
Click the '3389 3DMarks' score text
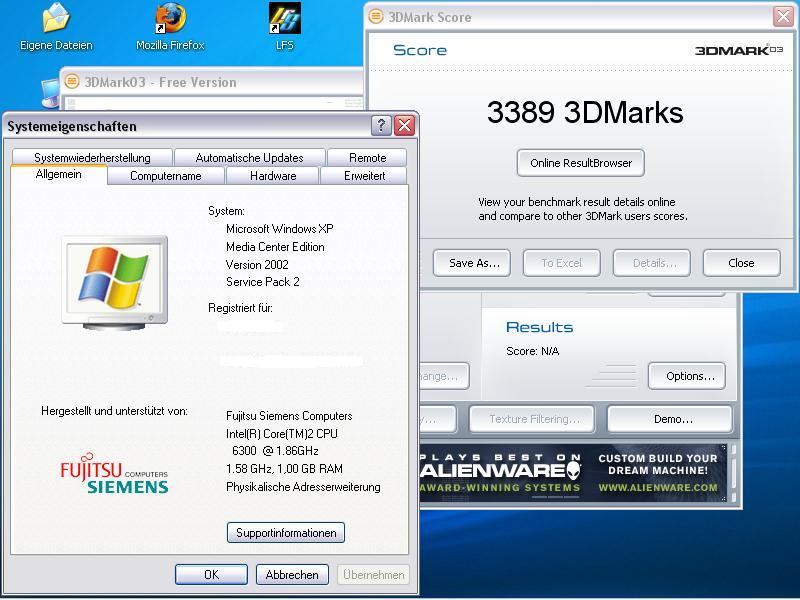(585, 112)
